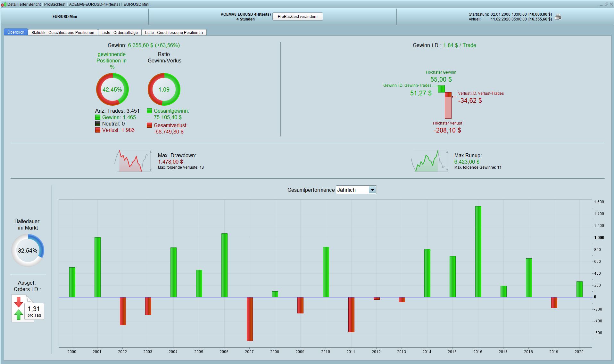Select the Überblick tab
Viewport: 614px width, 364px height.
coord(16,32)
